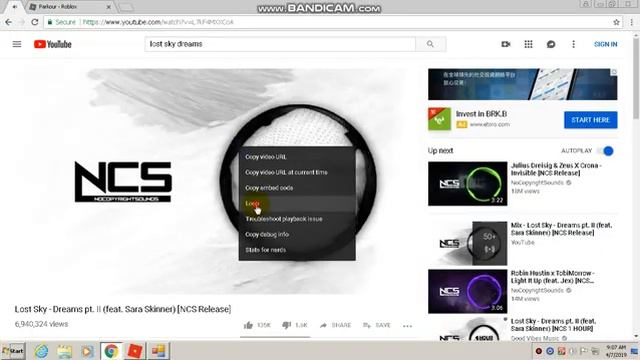Focus the search box with 'lost sky dreams'

pos(280,44)
